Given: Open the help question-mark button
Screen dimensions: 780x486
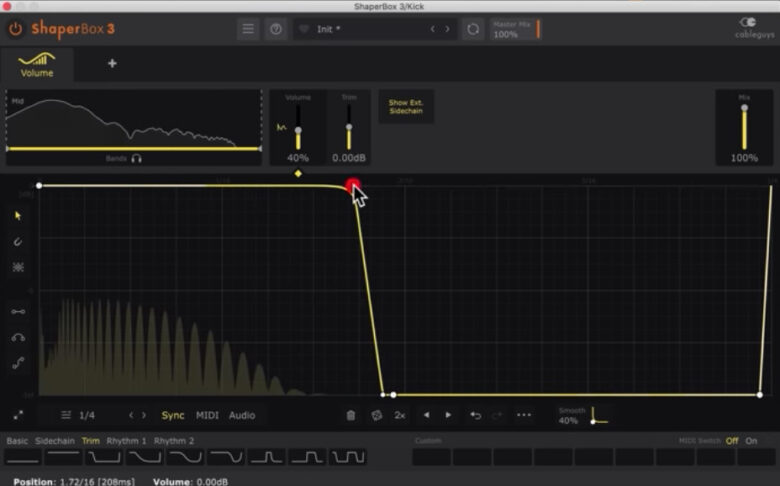Looking at the screenshot, I should 276,29.
